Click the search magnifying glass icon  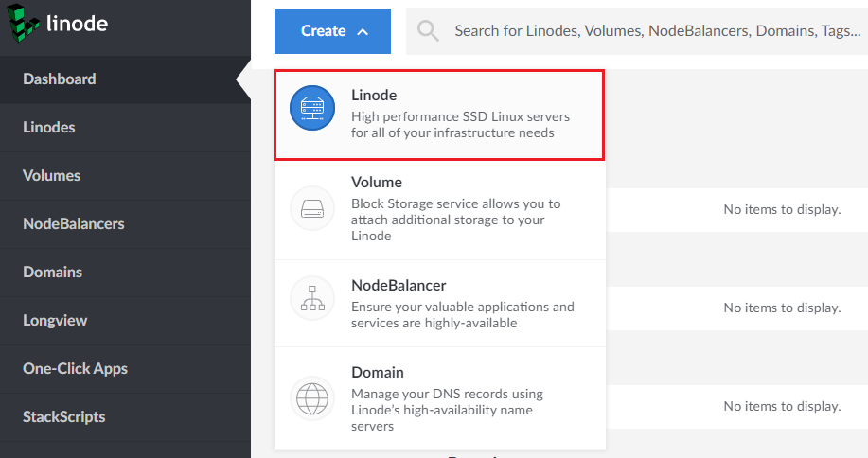click(428, 31)
